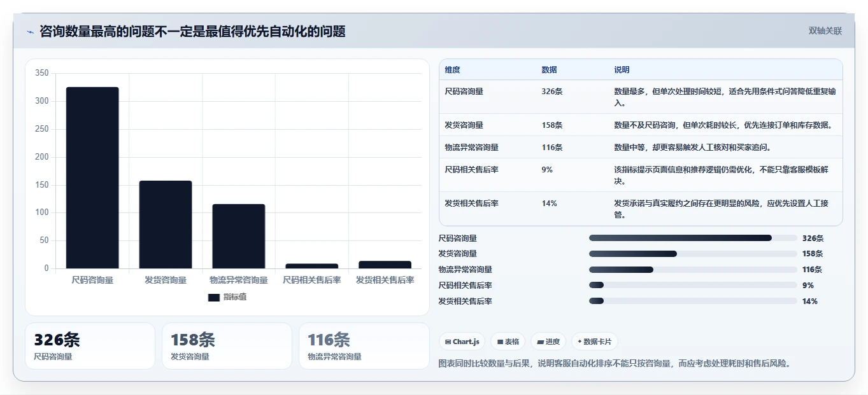Click the 326条 value beside the progress bar
Screen dimensions: 868x395
[813, 239]
